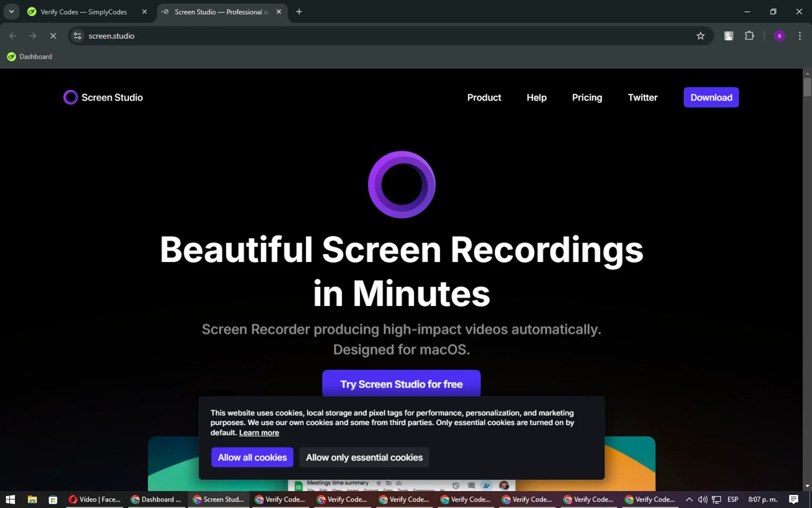Open the notifications action center

794,499
